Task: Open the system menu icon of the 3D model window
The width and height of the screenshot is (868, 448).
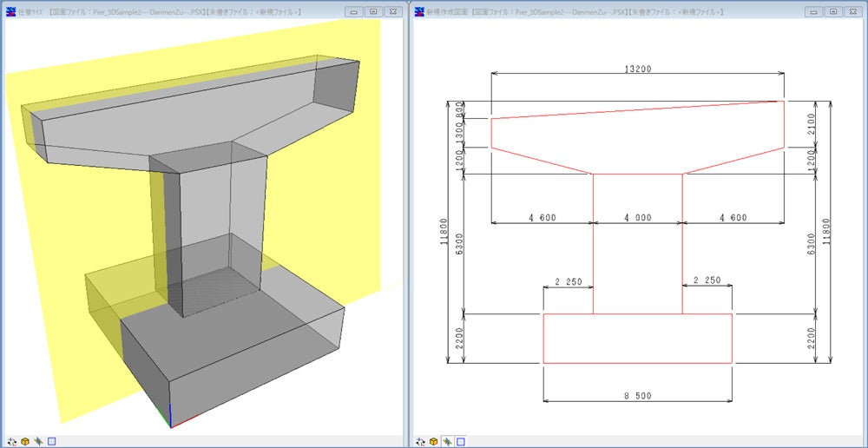Action: point(10,12)
